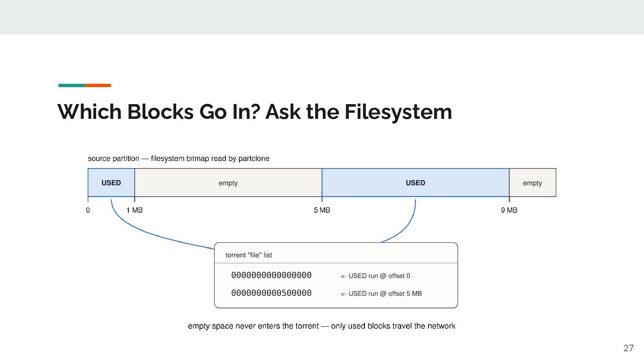Select the caption 'source partition — filesystem bitmap read by partclone'
The width and height of the screenshot is (644, 362).
pyautogui.click(x=178, y=159)
